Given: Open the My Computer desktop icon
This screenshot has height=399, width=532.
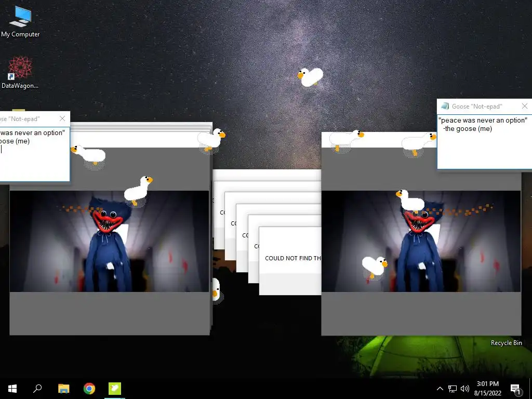Looking at the screenshot, I should click(x=20, y=22).
